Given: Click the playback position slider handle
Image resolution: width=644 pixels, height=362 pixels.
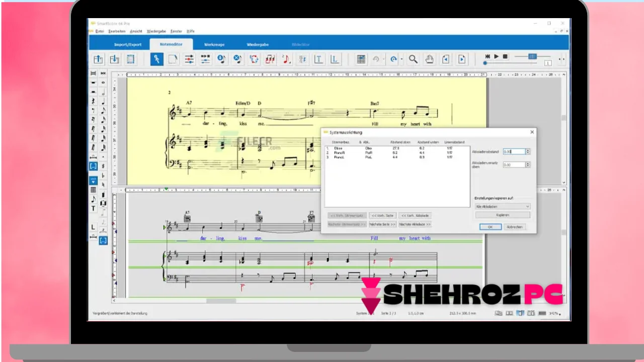Looking at the screenshot, I should pyautogui.click(x=485, y=63).
